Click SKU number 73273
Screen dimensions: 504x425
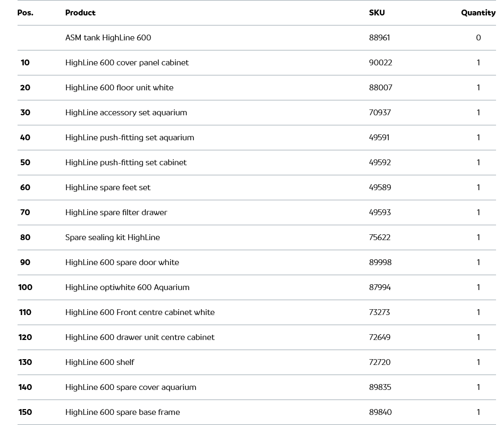[x=379, y=312]
